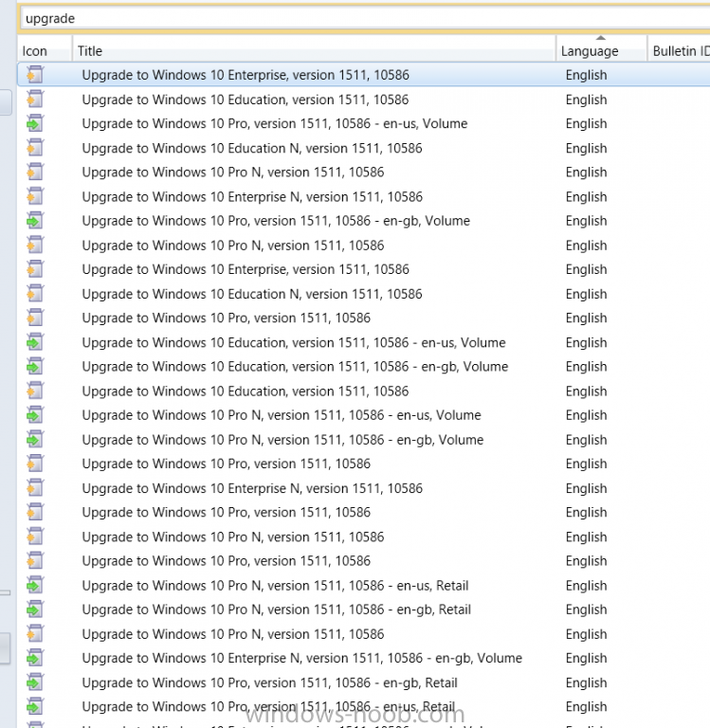
Task: Click 'English' in the Enterprise N en-gb, Volume row
Action: (586, 658)
